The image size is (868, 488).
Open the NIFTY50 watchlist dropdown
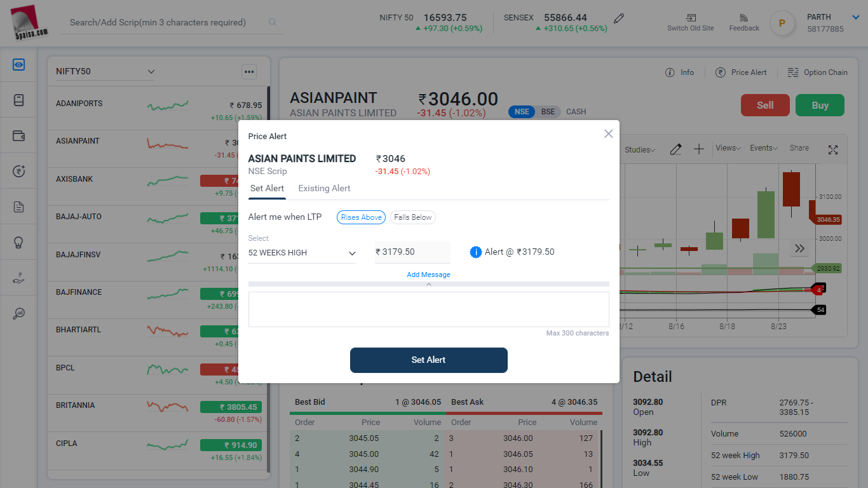click(x=105, y=71)
